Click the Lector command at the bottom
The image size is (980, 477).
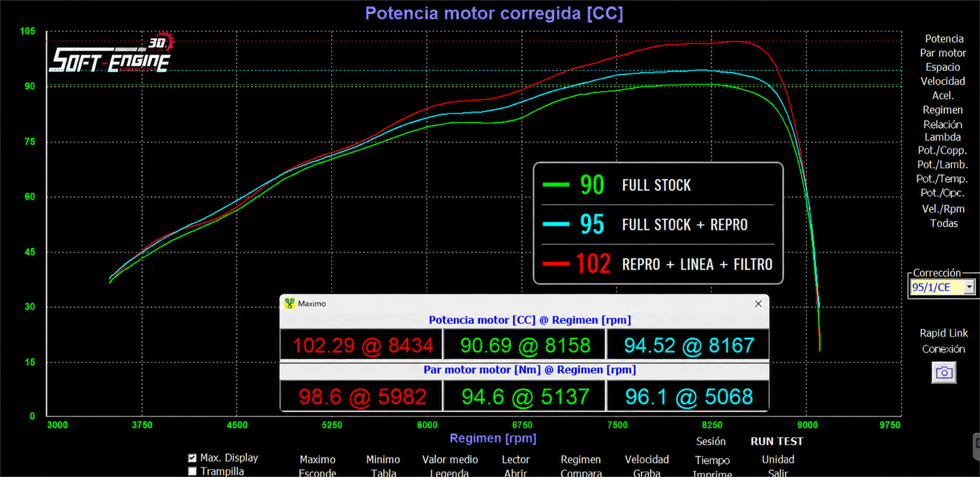(x=515, y=460)
